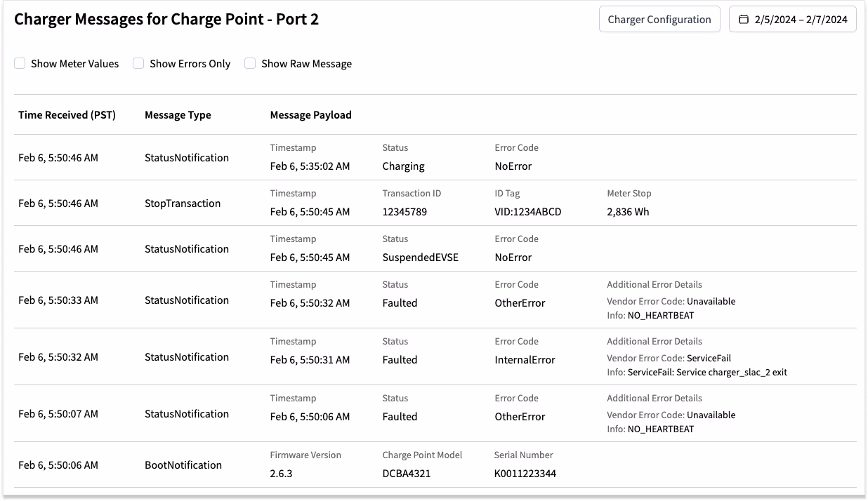
Task: Click firmware version value 2.6.3
Action: click(x=281, y=474)
